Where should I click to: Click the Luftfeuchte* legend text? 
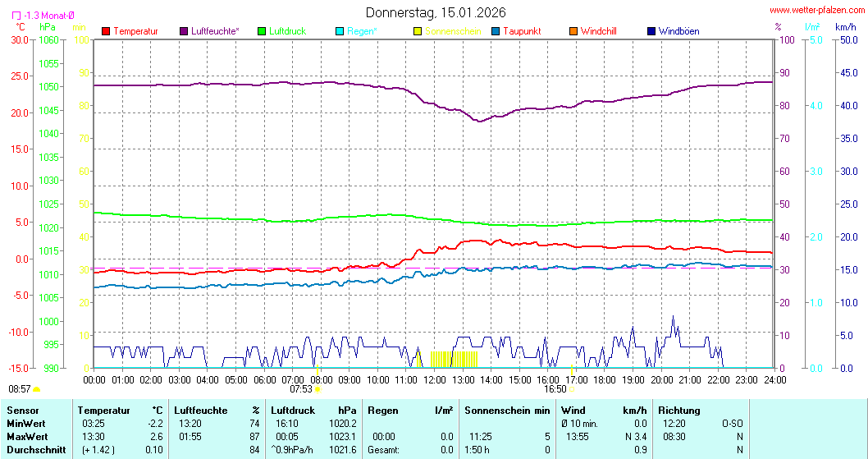(215, 31)
